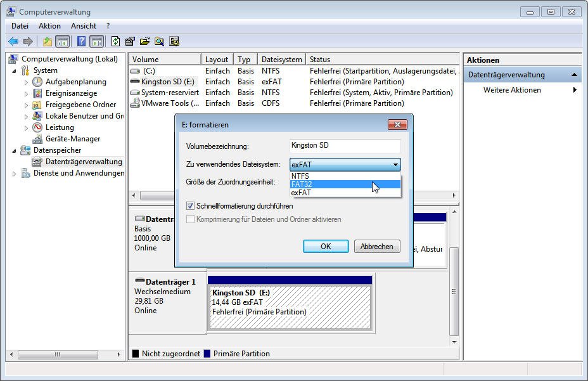Choose exFAT from the dropdown list
This screenshot has width=588, height=381.
pos(345,193)
